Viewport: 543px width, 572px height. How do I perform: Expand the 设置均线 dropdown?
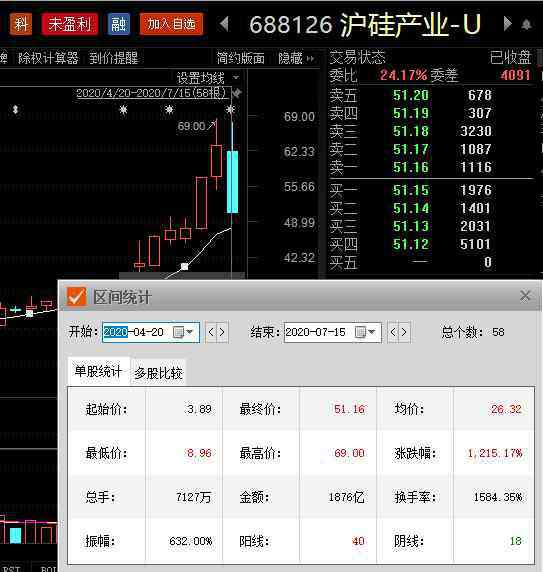(x=236, y=78)
